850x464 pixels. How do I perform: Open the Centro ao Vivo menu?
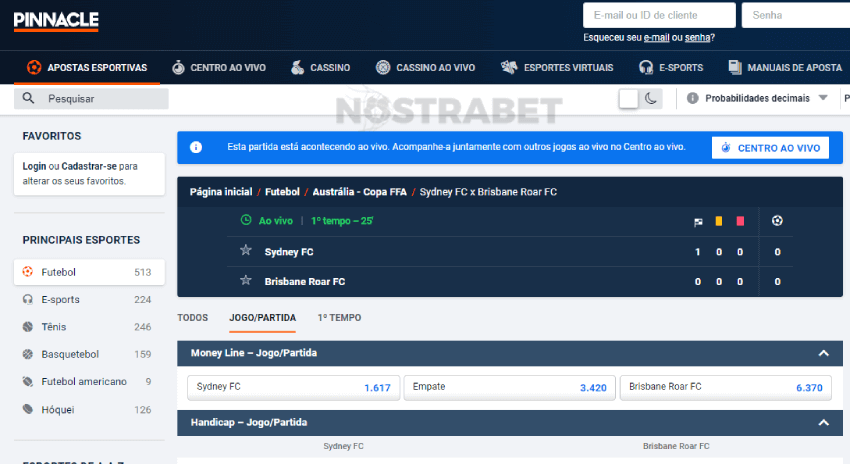(219, 68)
